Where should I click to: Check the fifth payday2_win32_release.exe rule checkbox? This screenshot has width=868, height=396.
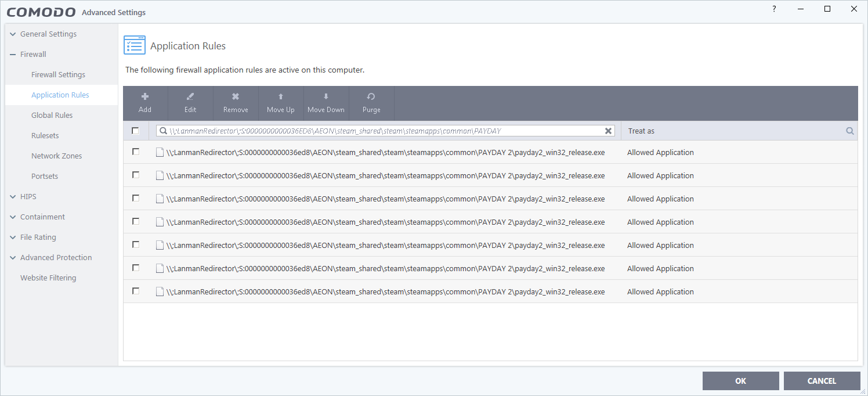click(x=136, y=244)
